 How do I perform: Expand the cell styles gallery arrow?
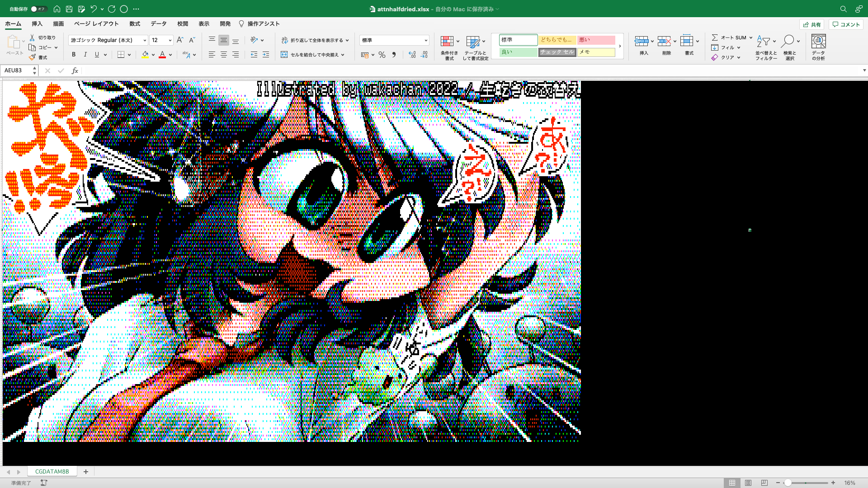click(x=620, y=46)
